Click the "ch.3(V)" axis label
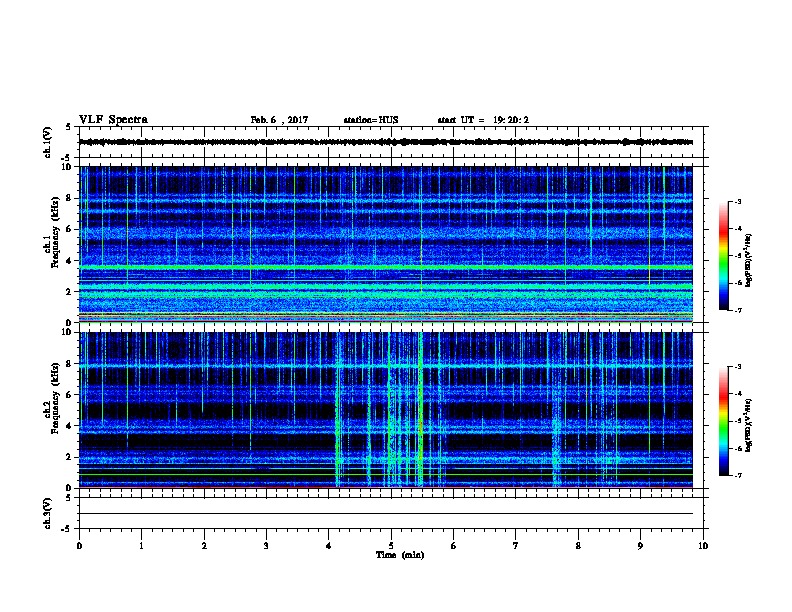 (47, 513)
